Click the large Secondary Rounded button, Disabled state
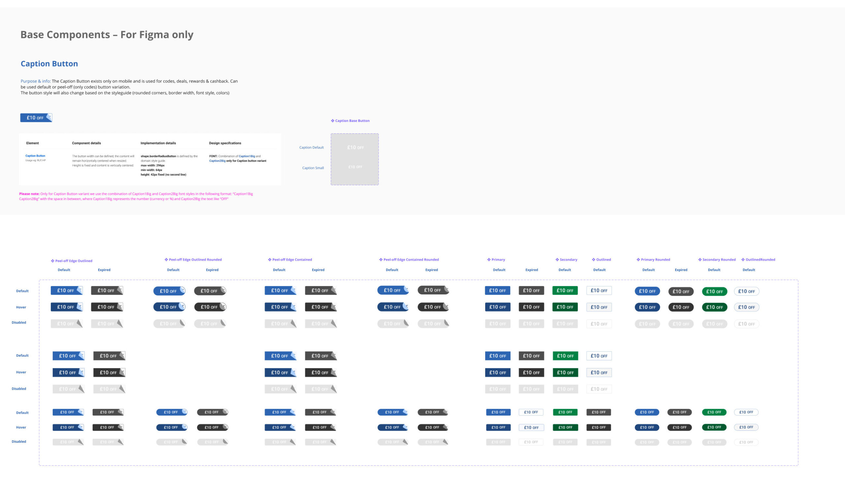 coord(715,324)
